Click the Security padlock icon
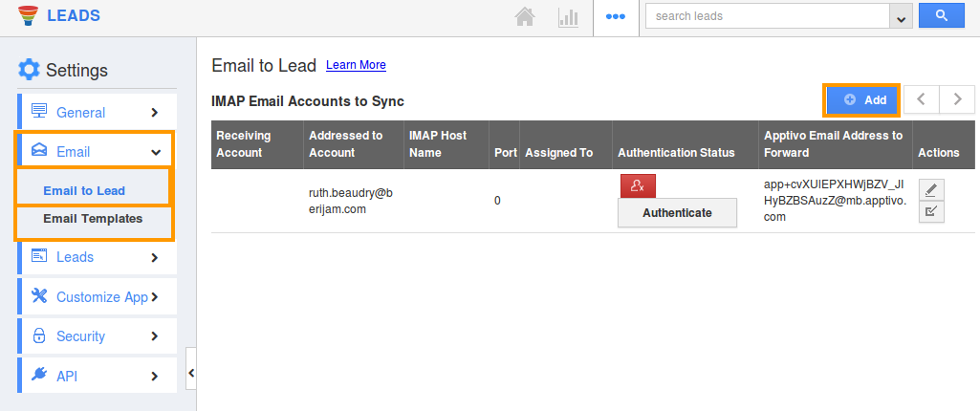The image size is (980, 411). point(39,335)
